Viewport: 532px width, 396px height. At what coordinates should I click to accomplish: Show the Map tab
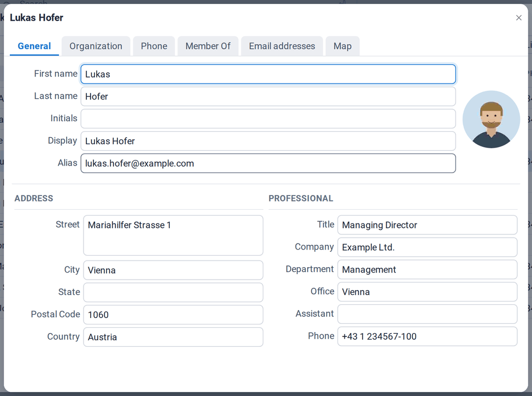point(342,46)
